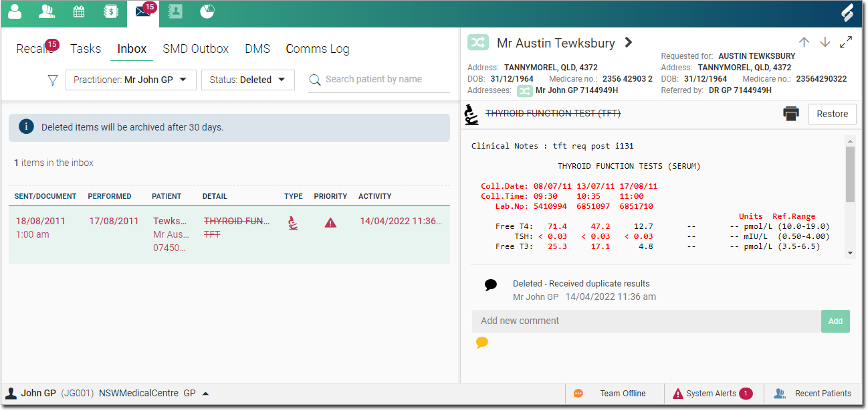
Task: Switch to the Tasks tab
Action: pyautogui.click(x=86, y=49)
